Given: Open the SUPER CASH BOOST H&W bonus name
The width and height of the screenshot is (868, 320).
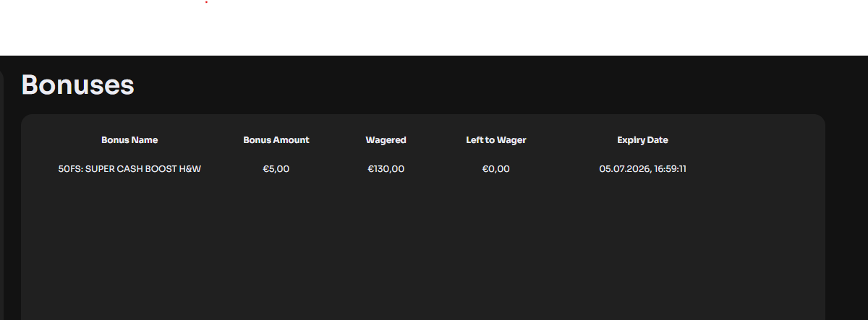Looking at the screenshot, I should pos(143,169).
